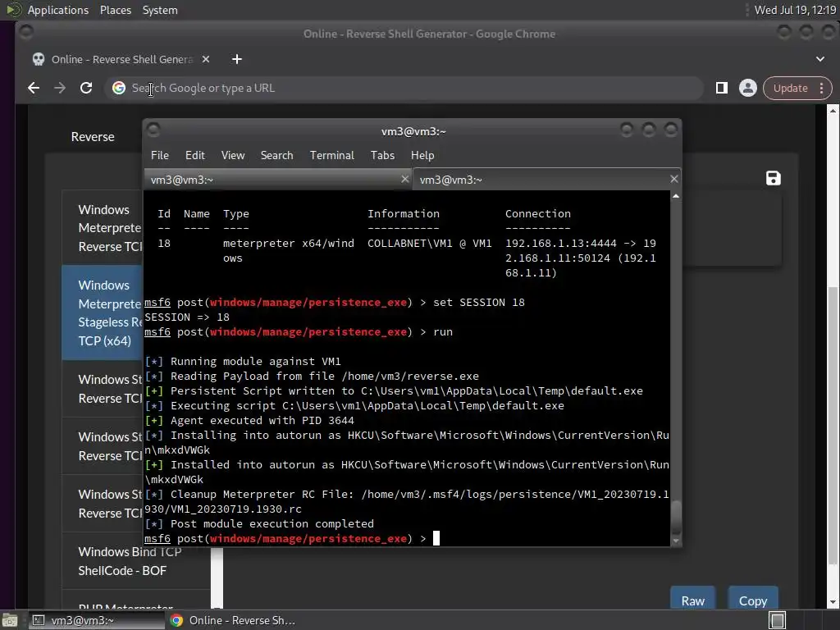This screenshot has height=630, width=840.
Task: Click the webpage scrollbar up arrow
Action: (833, 111)
